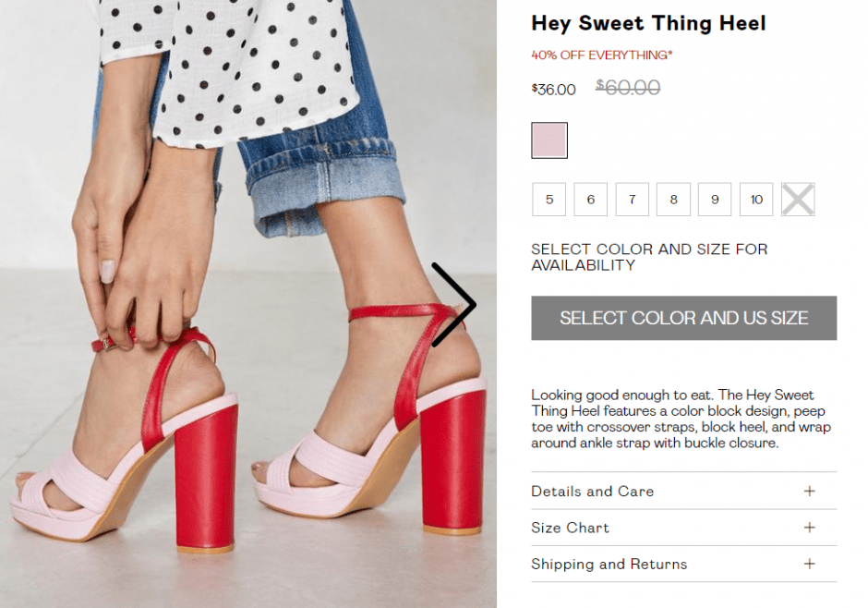Choose size 7
This screenshot has height=608, width=868.
point(633,200)
